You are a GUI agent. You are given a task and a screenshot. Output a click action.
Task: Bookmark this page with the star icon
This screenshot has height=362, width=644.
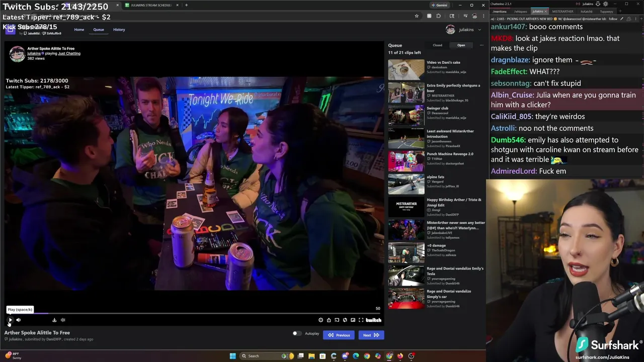417,16
